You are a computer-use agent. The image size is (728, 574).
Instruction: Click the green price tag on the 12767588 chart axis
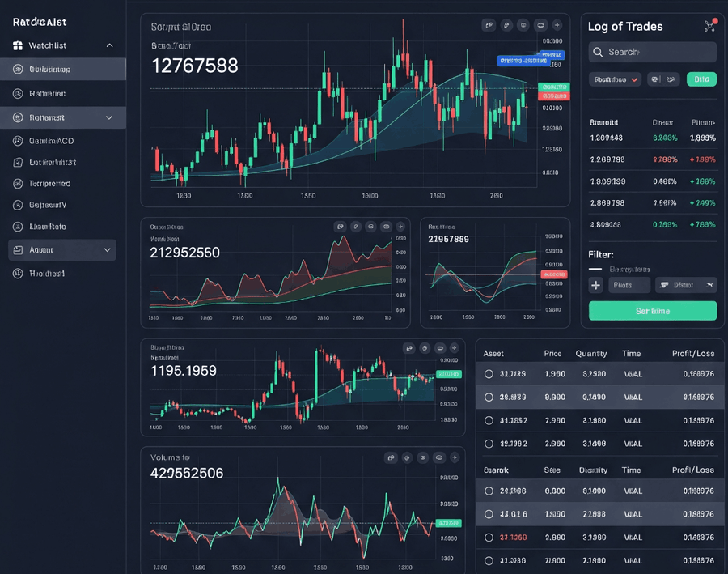coord(554,87)
